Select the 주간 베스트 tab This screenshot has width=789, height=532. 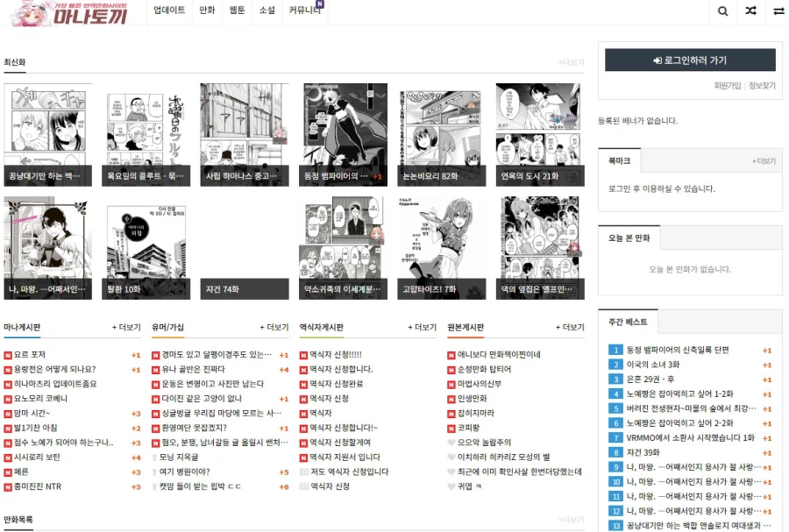pos(628,322)
